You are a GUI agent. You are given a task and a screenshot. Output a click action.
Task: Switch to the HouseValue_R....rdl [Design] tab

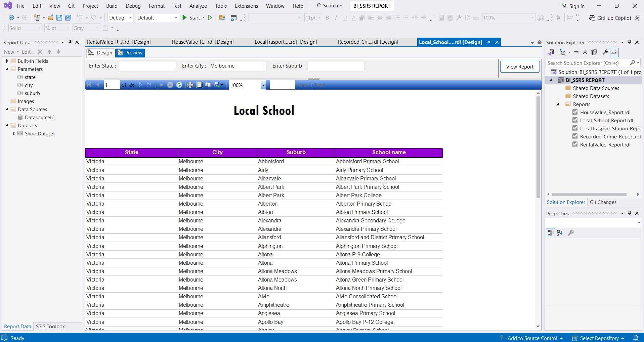click(x=203, y=42)
